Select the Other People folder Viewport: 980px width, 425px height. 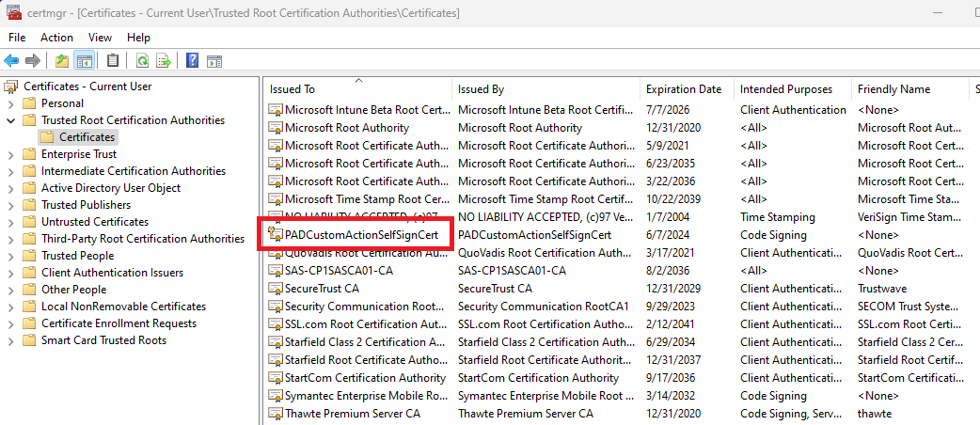pos(73,290)
